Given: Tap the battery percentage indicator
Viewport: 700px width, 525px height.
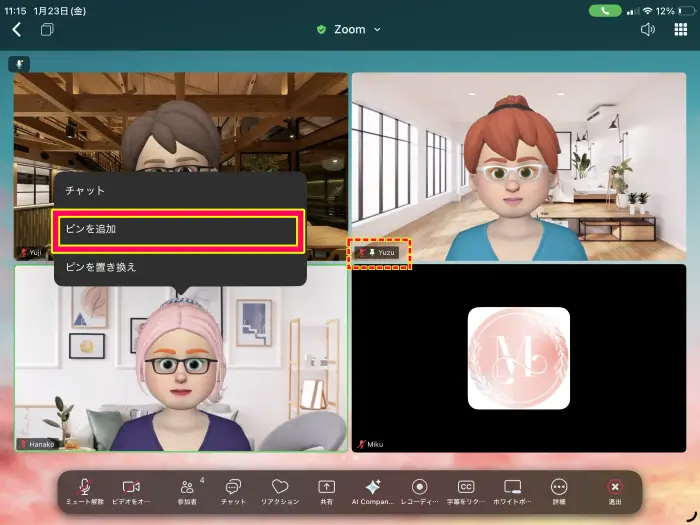Looking at the screenshot, I should (x=665, y=11).
